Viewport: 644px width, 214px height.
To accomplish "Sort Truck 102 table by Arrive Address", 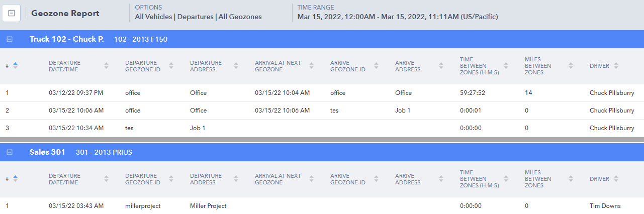I will point(441,66).
